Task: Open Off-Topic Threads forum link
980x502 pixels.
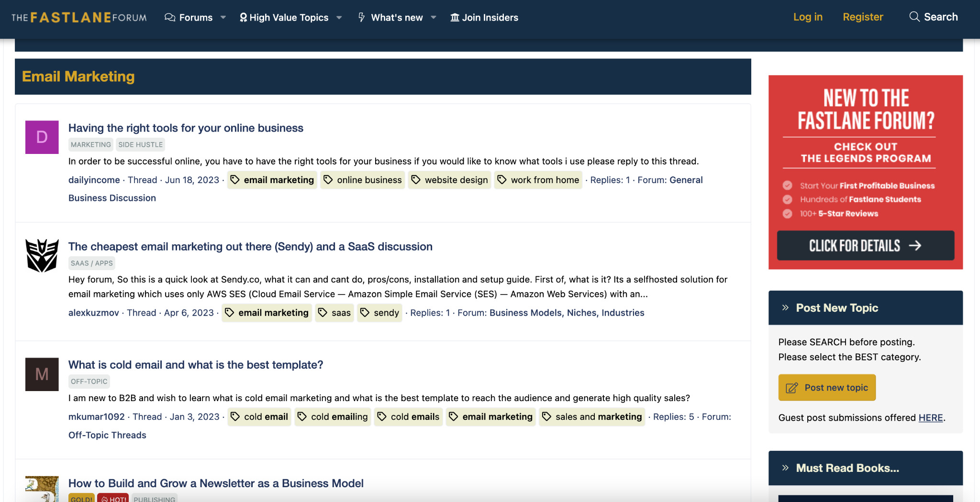Action: point(107,435)
